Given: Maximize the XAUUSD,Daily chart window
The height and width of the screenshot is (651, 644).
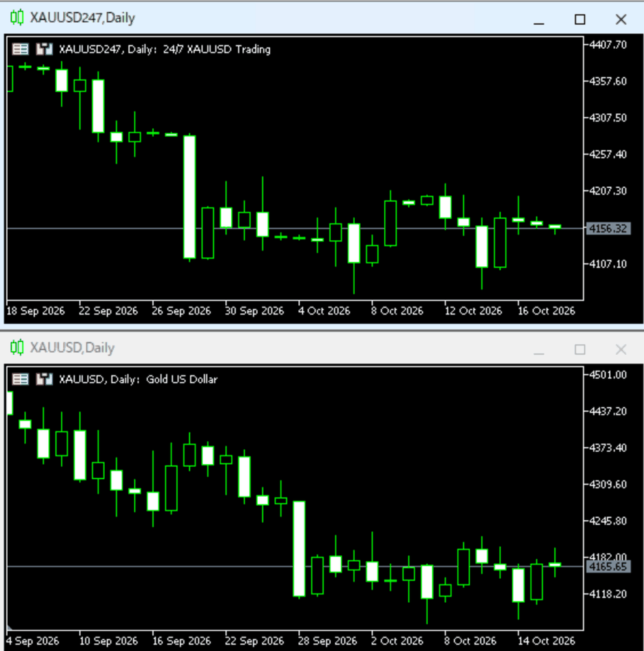Looking at the screenshot, I should 580,350.
